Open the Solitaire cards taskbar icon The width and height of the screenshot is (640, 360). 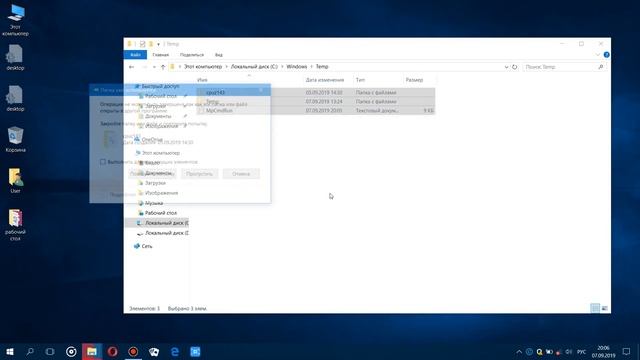pyautogui.click(x=154, y=351)
